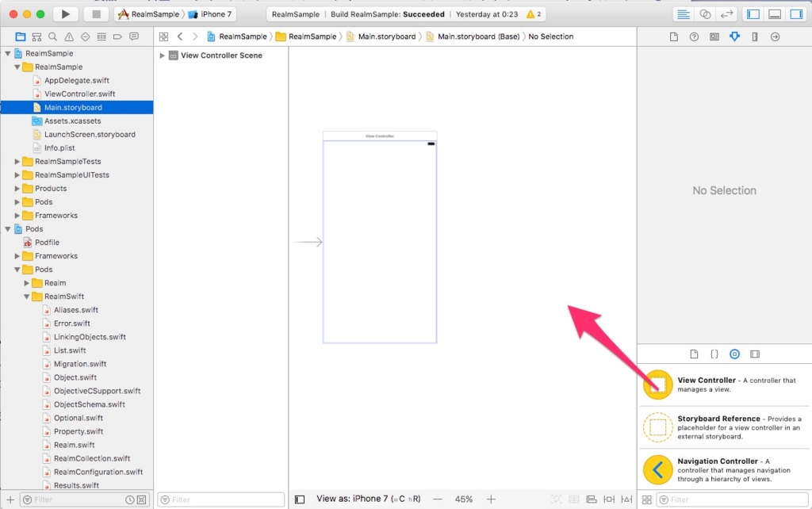This screenshot has width=812, height=509.
Task: Open the Test navigator
Action: point(86,36)
